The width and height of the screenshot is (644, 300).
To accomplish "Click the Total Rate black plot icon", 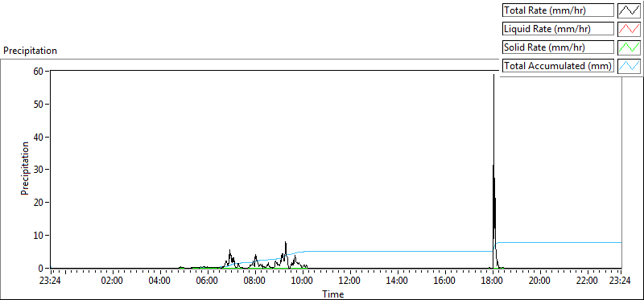I will 629,10.
